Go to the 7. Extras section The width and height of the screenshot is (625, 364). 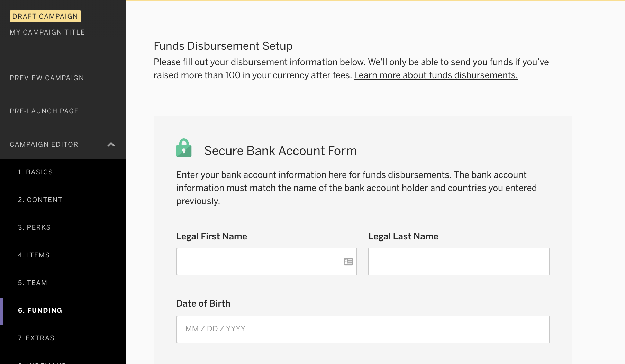[36, 338]
